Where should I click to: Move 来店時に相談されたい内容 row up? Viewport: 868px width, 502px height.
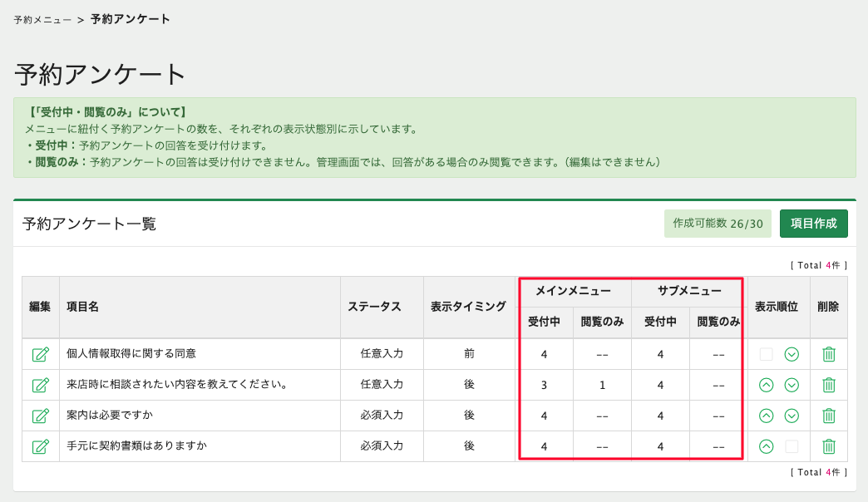(x=767, y=385)
